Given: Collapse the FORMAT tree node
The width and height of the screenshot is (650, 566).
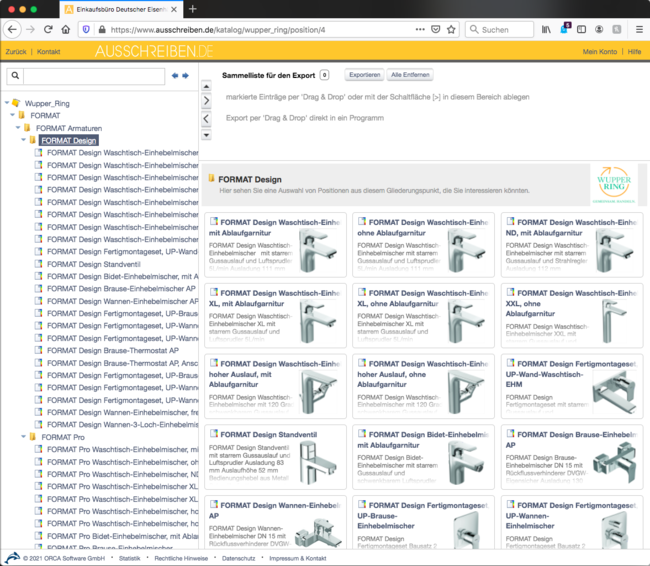Looking at the screenshot, I should click(x=12, y=115).
